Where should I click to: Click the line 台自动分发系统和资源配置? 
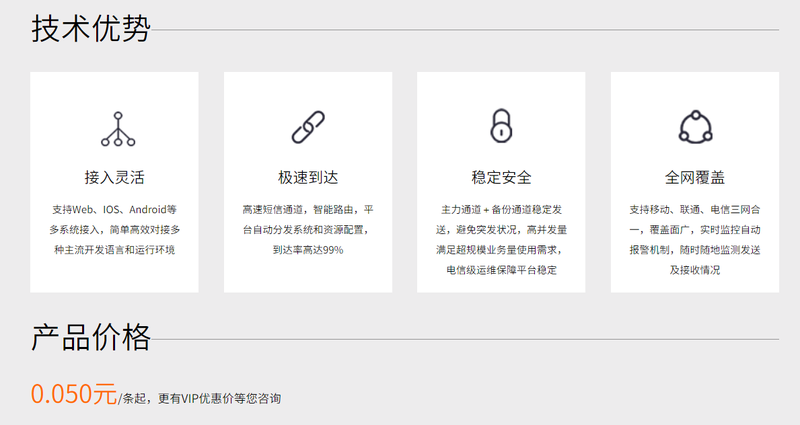pyautogui.click(x=304, y=230)
